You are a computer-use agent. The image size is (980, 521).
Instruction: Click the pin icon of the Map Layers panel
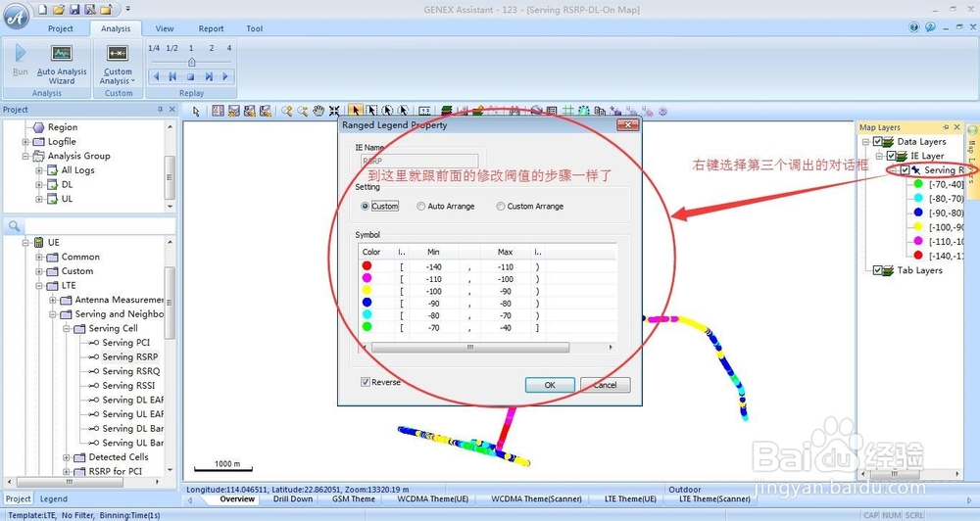[x=946, y=126]
